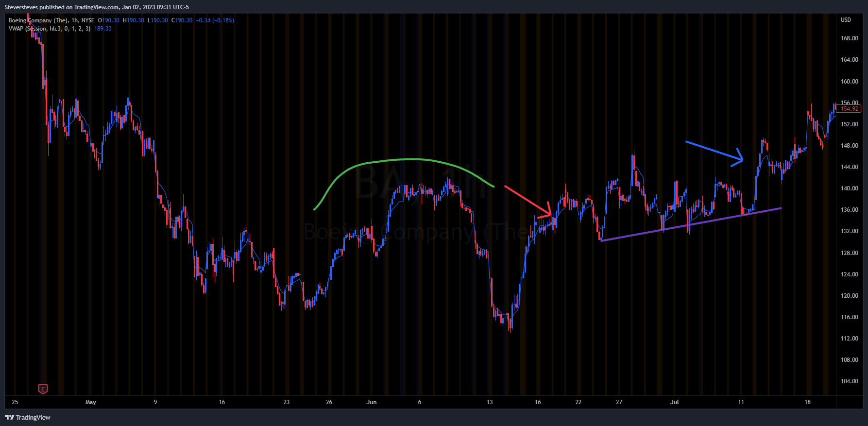Click the high value H190.30

coord(134,20)
